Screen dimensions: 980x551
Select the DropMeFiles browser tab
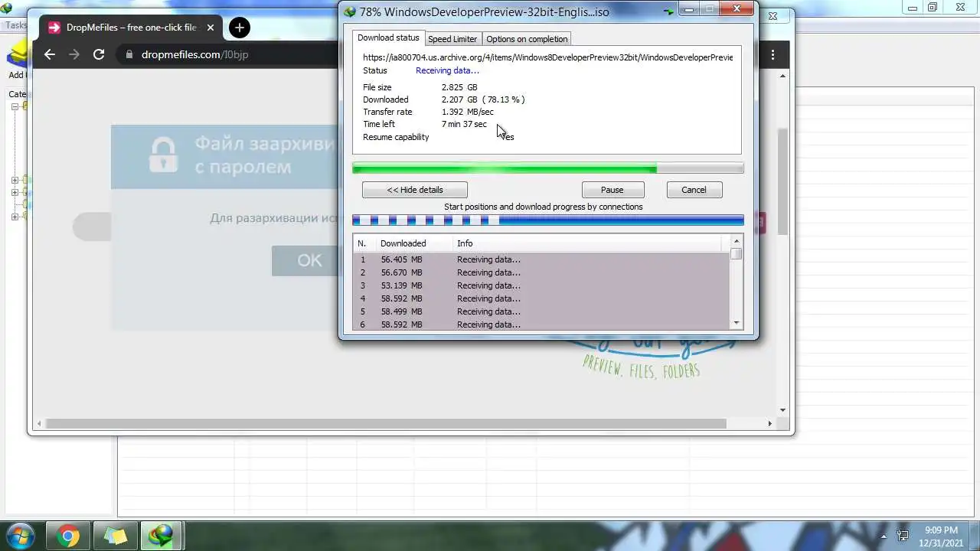[x=132, y=28]
